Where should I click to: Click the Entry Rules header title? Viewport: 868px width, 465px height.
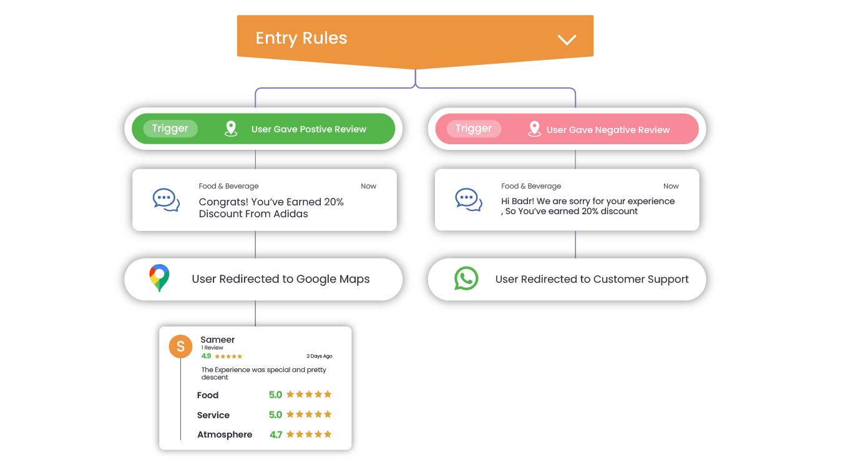point(301,38)
